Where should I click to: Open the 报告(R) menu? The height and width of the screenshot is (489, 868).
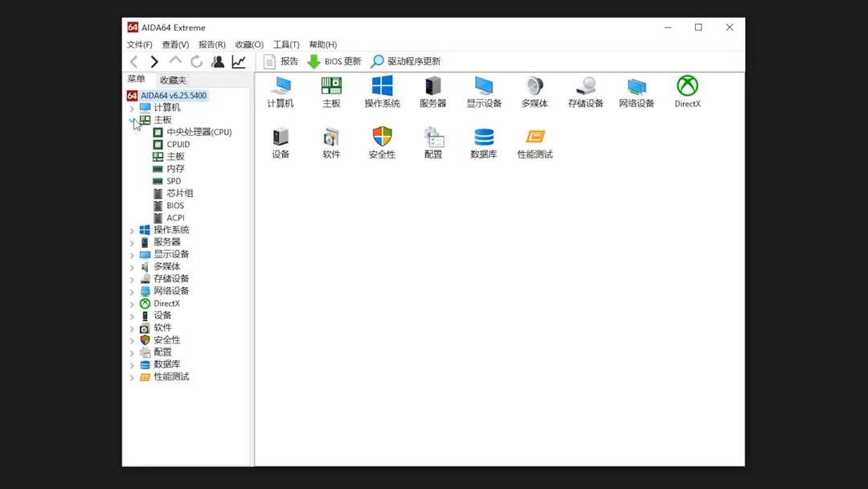pos(212,44)
